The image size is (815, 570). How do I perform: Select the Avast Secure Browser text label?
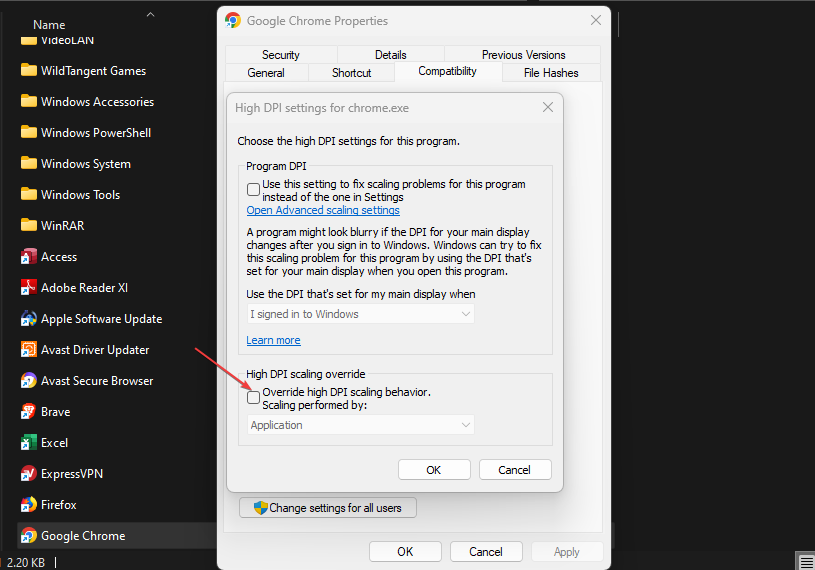[97, 381]
